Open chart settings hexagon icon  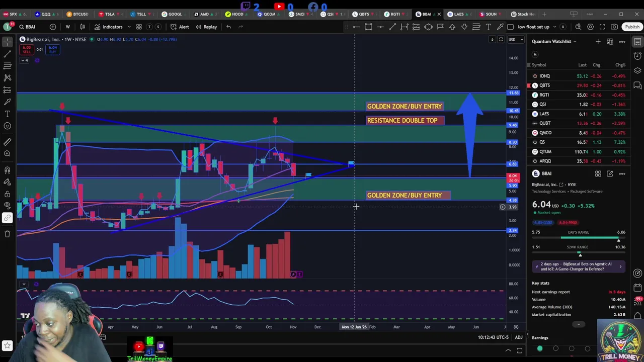[590, 27]
